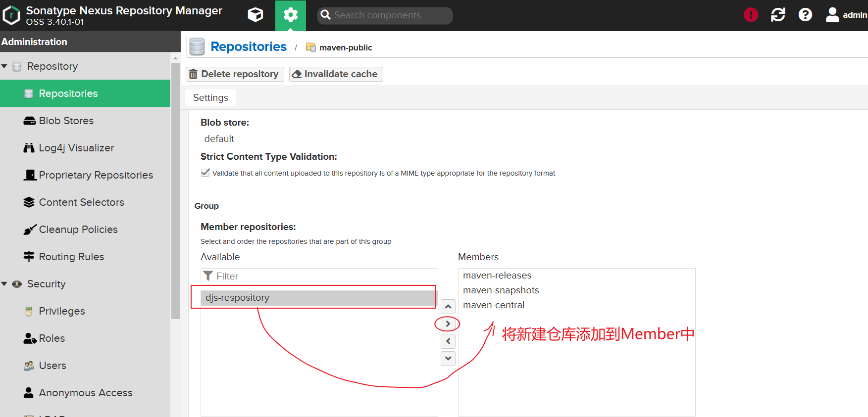Remove from Members with left arrow

coord(448,341)
